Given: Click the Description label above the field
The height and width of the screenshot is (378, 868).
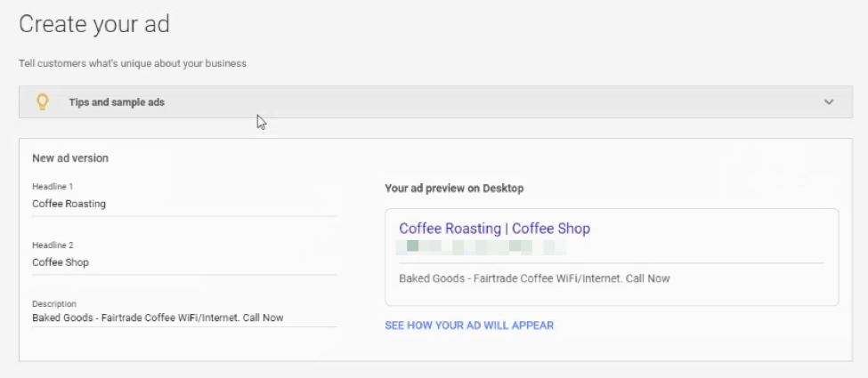Looking at the screenshot, I should point(54,303).
